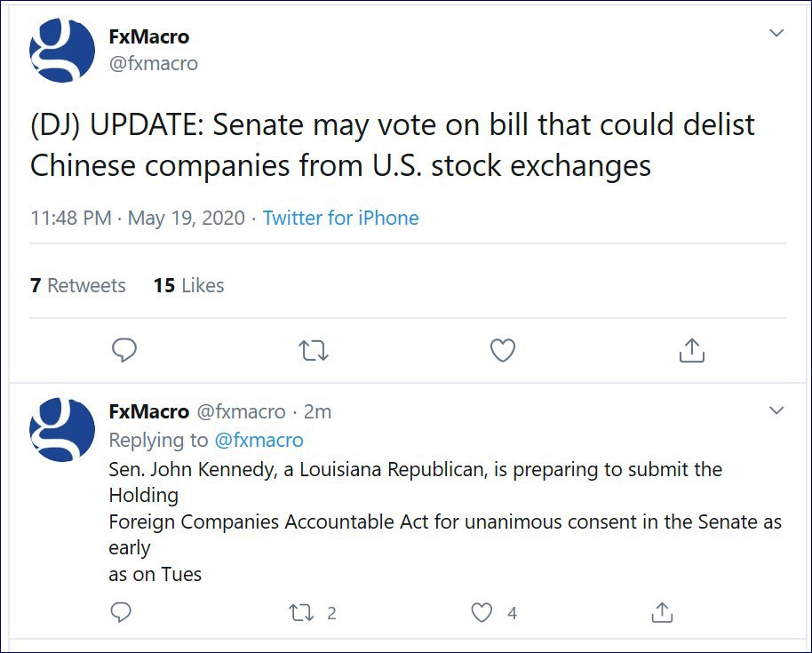Screen dimensions: 812x653
Task: Select the @fxmacro handle under the main name
Action: (x=154, y=64)
